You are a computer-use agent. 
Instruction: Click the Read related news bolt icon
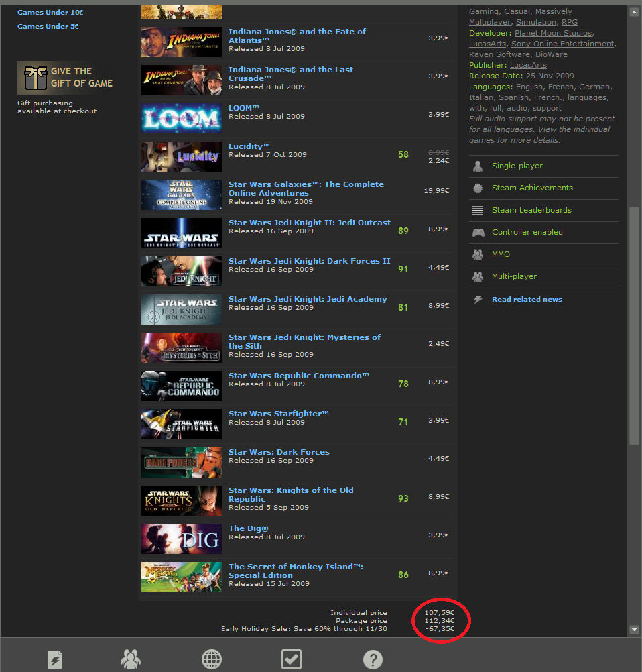[478, 300]
